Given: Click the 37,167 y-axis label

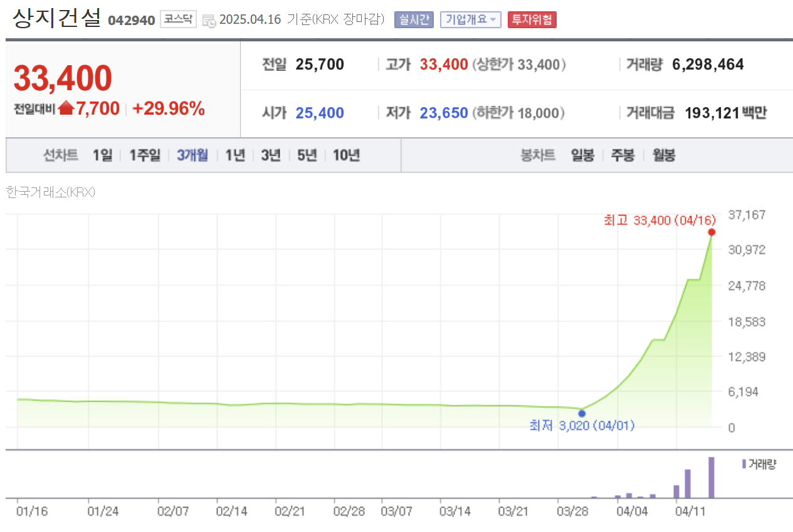Looking at the screenshot, I should tap(746, 215).
